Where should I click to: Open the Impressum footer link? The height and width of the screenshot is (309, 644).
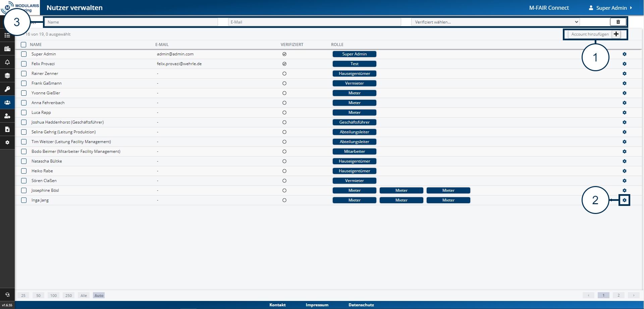pyautogui.click(x=317, y=305)
